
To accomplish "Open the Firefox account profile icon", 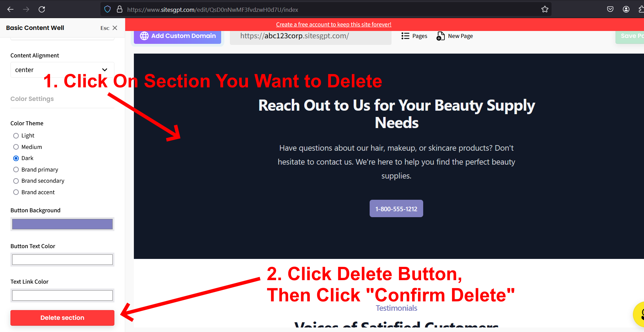I will point(626,9).
